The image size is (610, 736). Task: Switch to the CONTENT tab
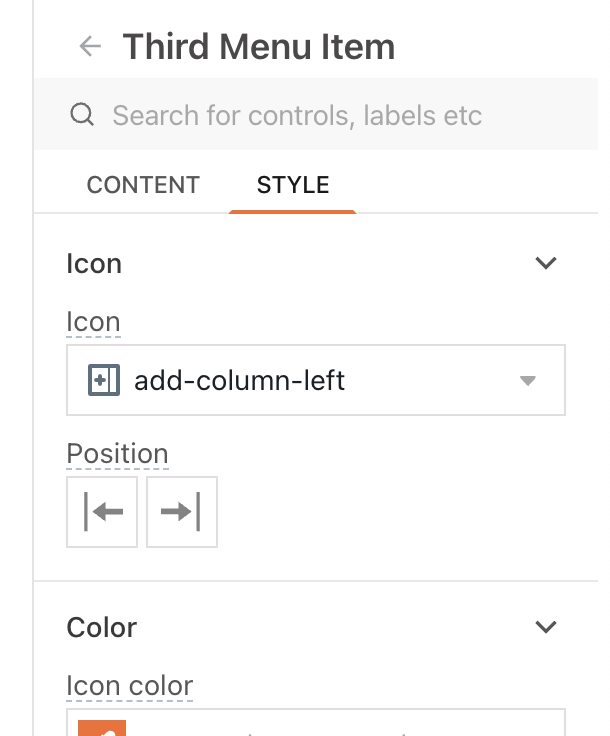(x=143, y=185)
